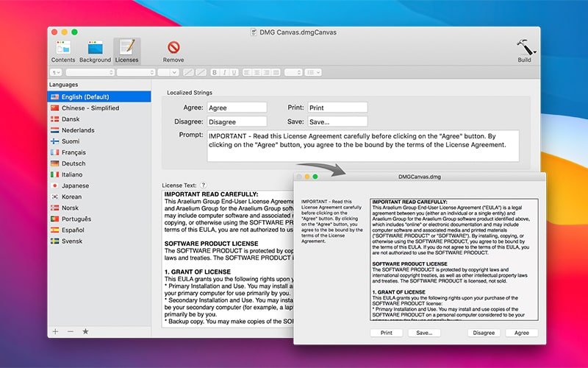Open the font size combo box
This screenshot has height=368, width=588.
168,72
